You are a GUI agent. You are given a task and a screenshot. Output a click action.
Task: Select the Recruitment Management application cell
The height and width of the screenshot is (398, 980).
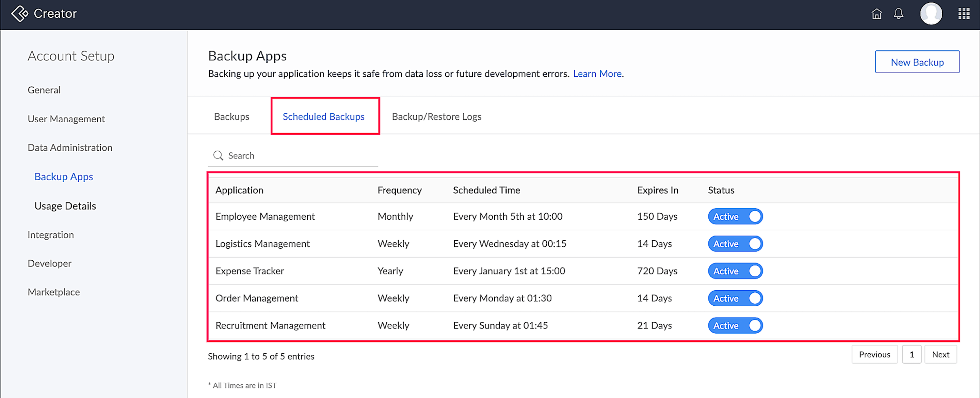pyautogui.click(x=270, y=325)
